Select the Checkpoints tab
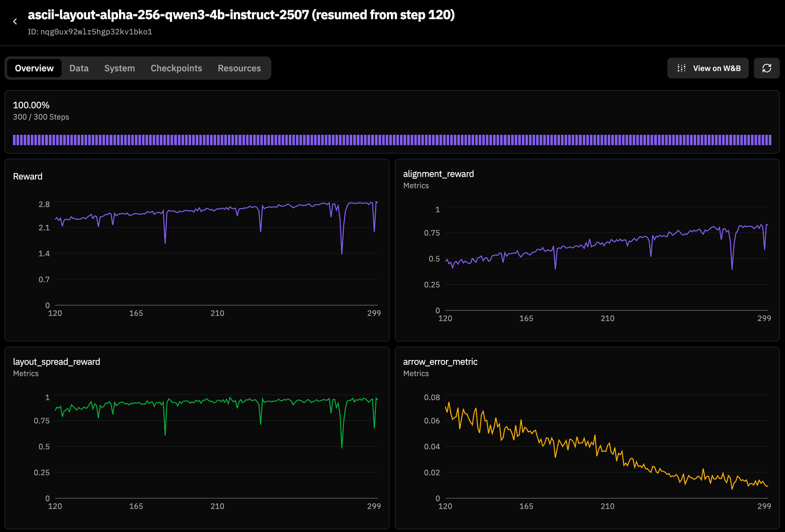Viewport: 785px width, 532px height. [x=176, y=68]
